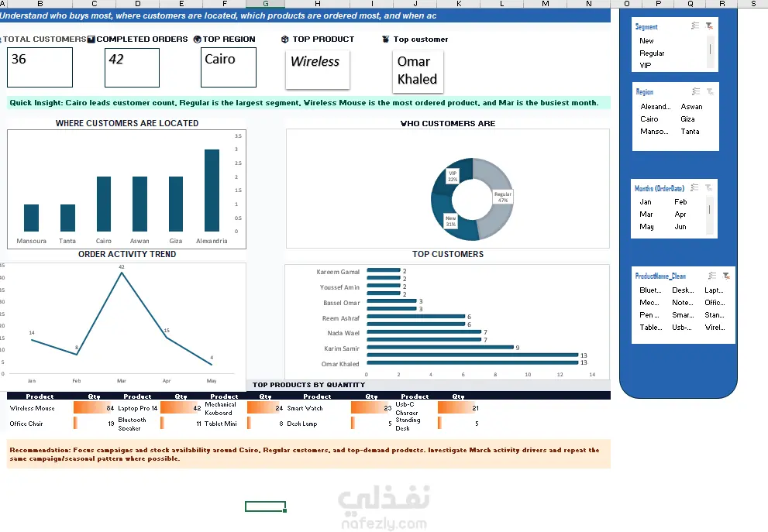Pick Offic... in the ProductName_Clean slicer
The height and width of the screenshot is (532, 768).
tap(715, 303)
